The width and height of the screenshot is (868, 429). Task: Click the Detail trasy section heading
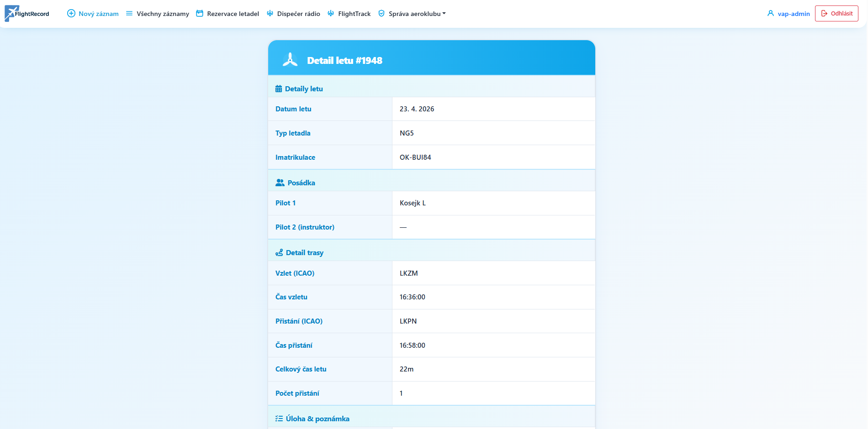coord(305,253)
